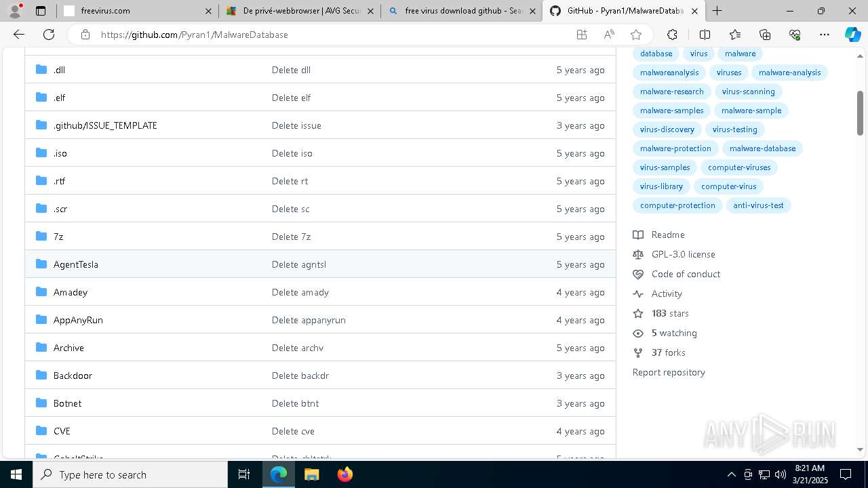Open the 183 stars link
Viewport: 868px width, 488px height.
pyautogui.click(x=670, y=313)
